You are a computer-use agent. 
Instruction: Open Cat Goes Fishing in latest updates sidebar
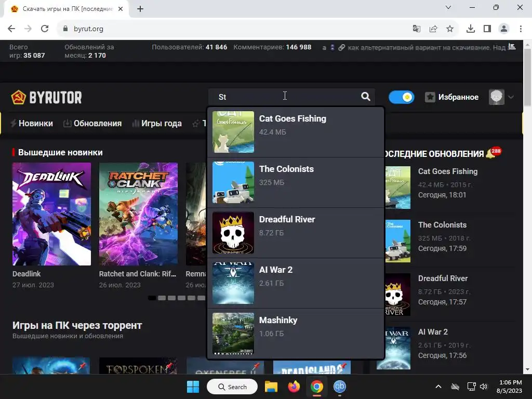click(x=447, y=171)
